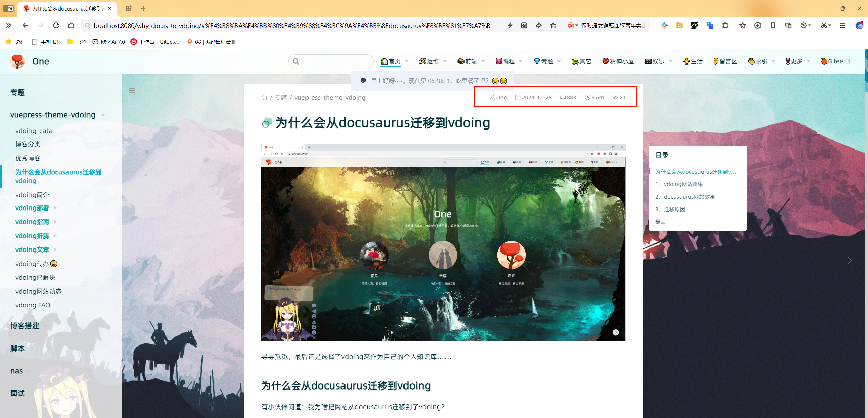Viewport: 868px width, 418px height.
Task: Click the browser home icon
Action: tap(71, 25)
